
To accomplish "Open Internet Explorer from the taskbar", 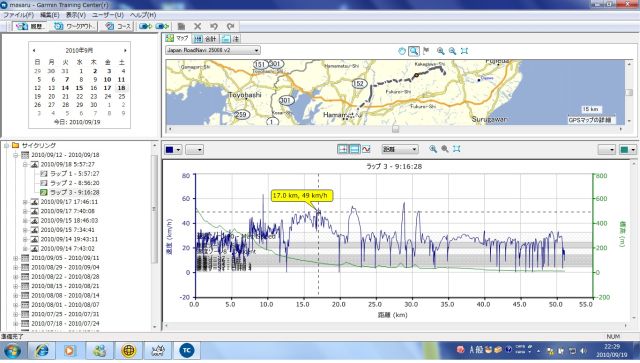I will [41, 350].
